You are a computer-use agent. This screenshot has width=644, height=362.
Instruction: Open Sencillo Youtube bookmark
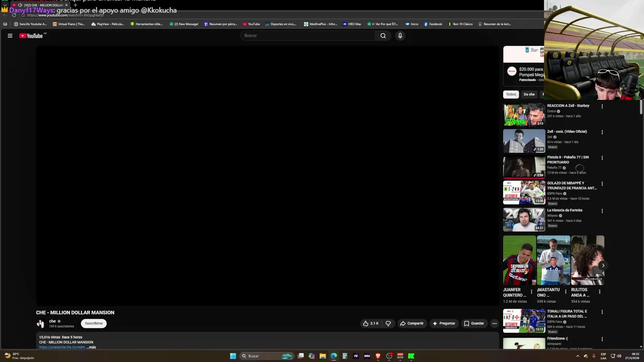click(x=30, y=24)
